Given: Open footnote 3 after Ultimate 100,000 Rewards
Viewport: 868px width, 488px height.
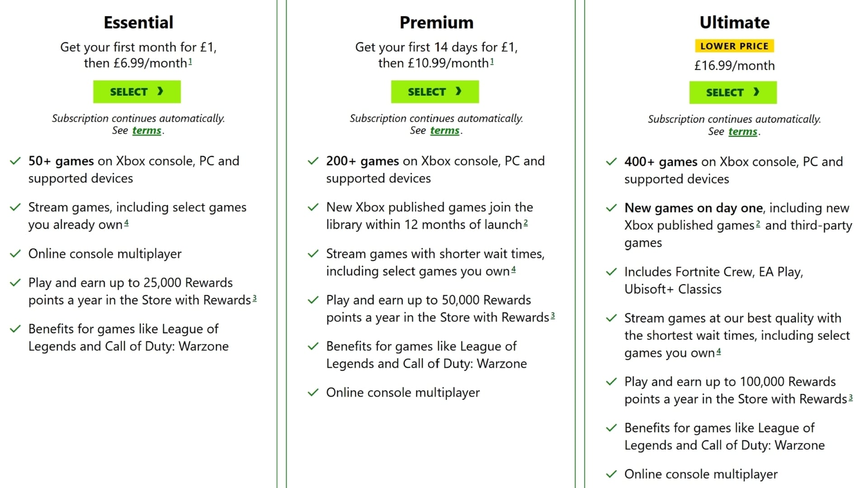Looking at the screenshot, I should point(850,397).
